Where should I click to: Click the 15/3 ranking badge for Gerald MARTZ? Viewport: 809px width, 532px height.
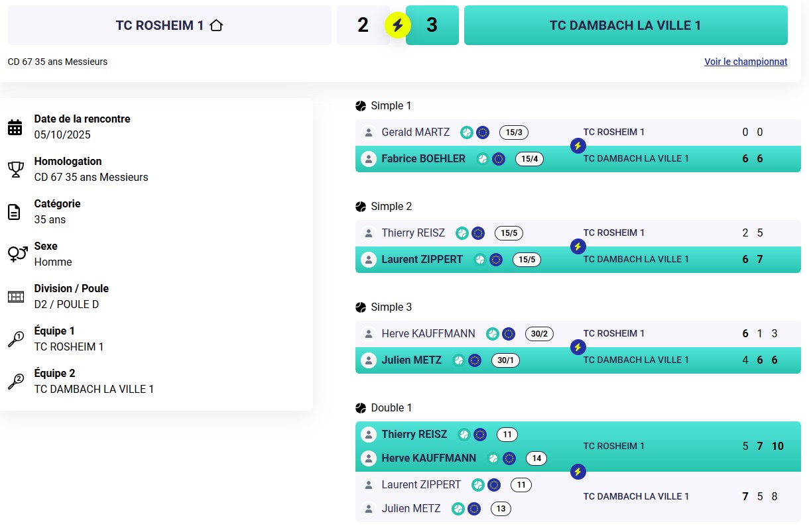point(514,133)
